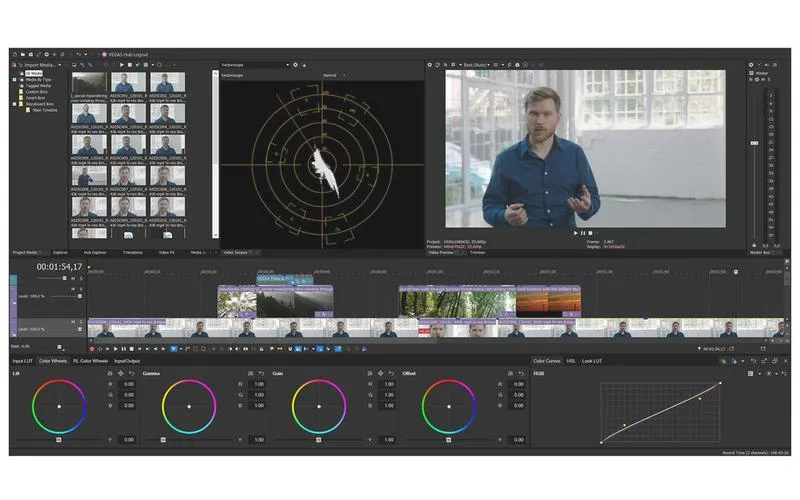Image resolution: width=800 pixels, height=500 pixels.
Task: Adjust the Gamma wheel luminance slider
Action: coord(163,439)
